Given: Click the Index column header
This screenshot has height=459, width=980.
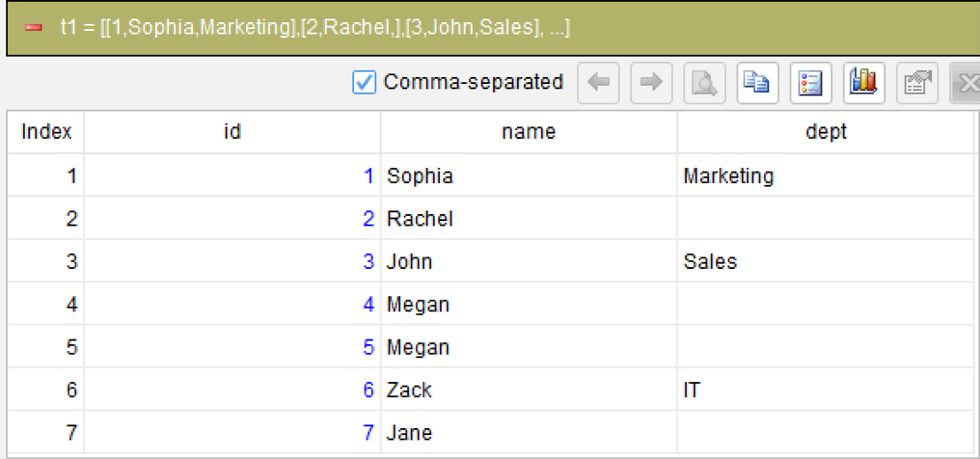Looking at the screenshot, I should point(46,132).
